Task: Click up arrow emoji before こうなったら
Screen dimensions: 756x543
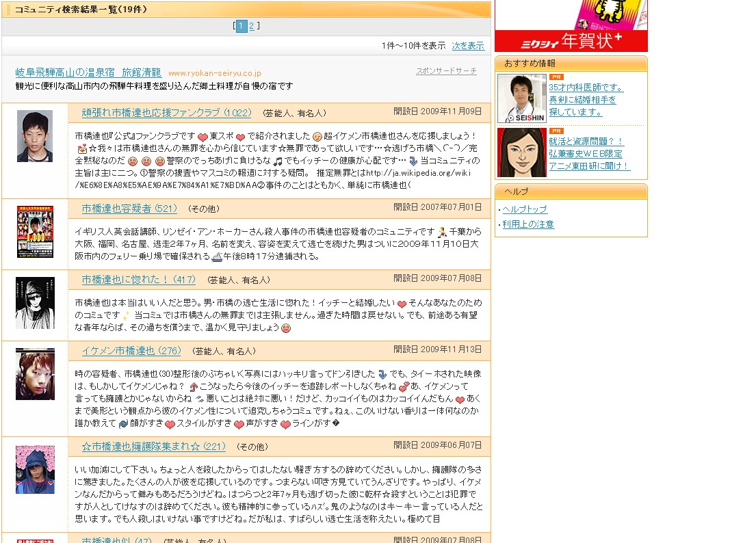Action: (x=194, y=386)
